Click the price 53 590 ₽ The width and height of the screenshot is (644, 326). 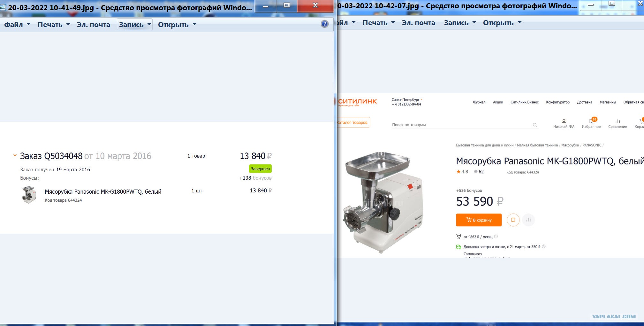point(480,201)
